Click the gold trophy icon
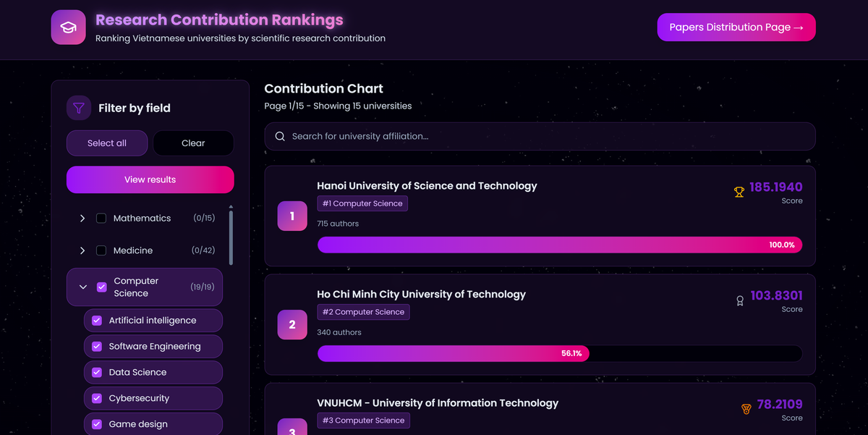Image resolution: width=868 pixels, height=435 pixels. click(739, 192)
